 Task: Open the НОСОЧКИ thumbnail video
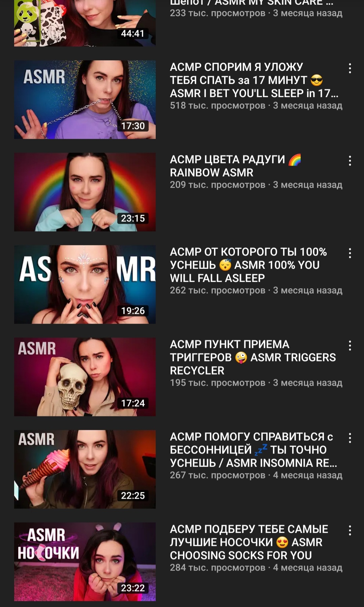tap(85, 562)
